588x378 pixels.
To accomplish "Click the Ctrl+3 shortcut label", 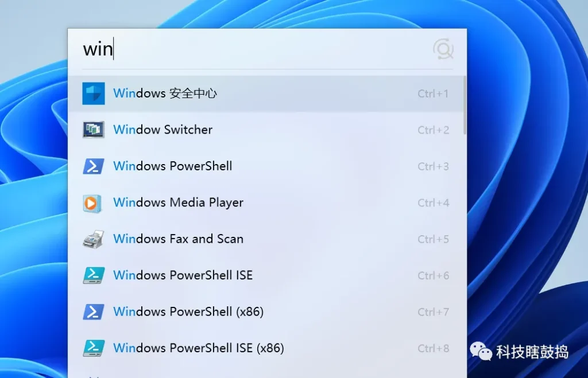I will [x=433, y=166].
